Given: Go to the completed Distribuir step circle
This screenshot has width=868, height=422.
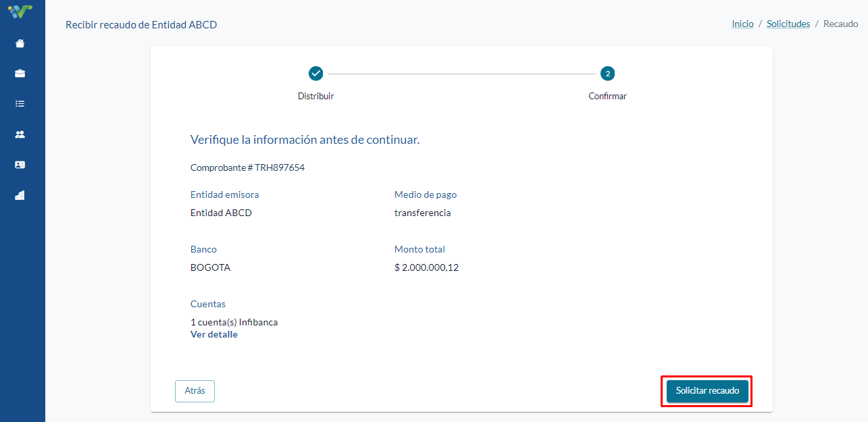Looking at the screenshot, I should pyautogui.click(x=315, y=74).
